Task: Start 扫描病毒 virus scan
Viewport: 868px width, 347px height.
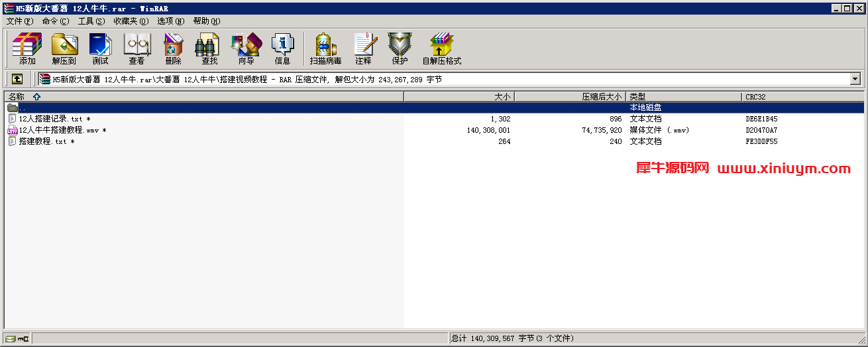Action: (x=325, y=48)
